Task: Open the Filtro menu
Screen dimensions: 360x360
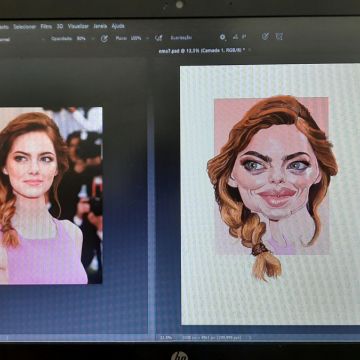Action: [x=46, y=27]
